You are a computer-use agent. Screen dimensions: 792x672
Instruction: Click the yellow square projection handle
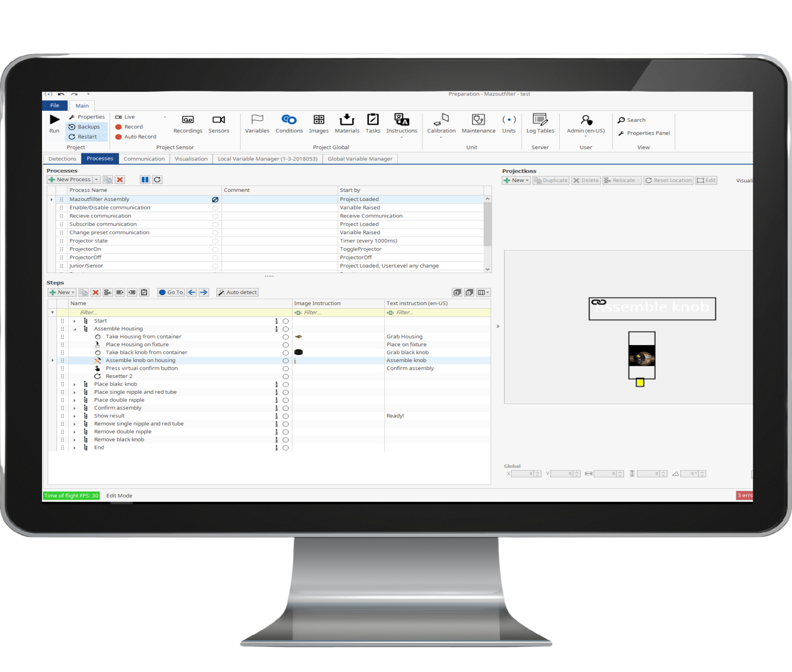640,383
